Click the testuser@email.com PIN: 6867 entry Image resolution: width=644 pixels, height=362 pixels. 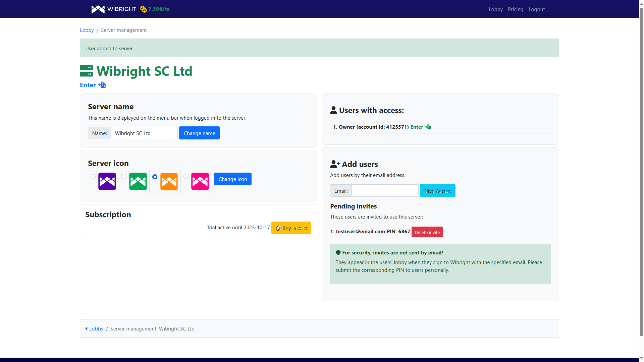[x=370, y=232]
